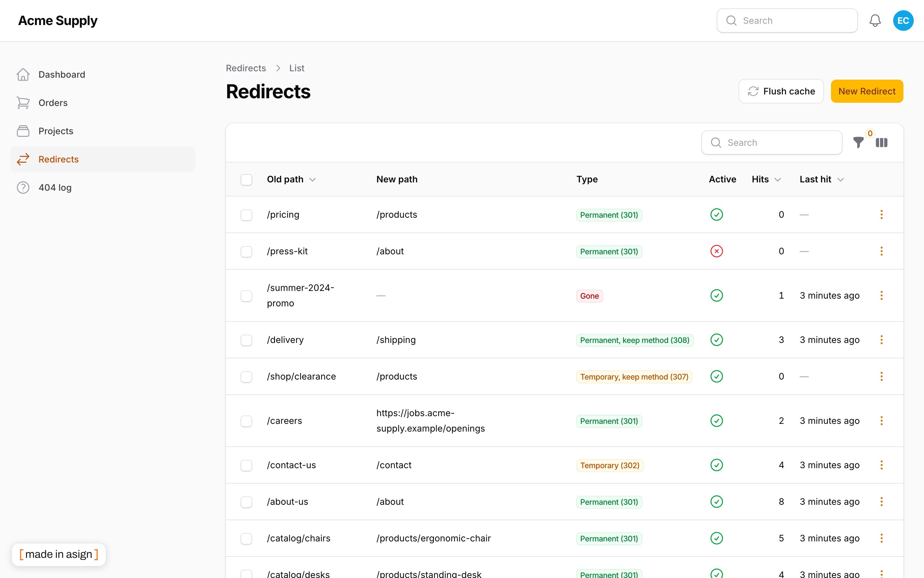Open row actions for /summer-2024-promo
This screenshot has height=578, width=924.
tap(881, 295)
